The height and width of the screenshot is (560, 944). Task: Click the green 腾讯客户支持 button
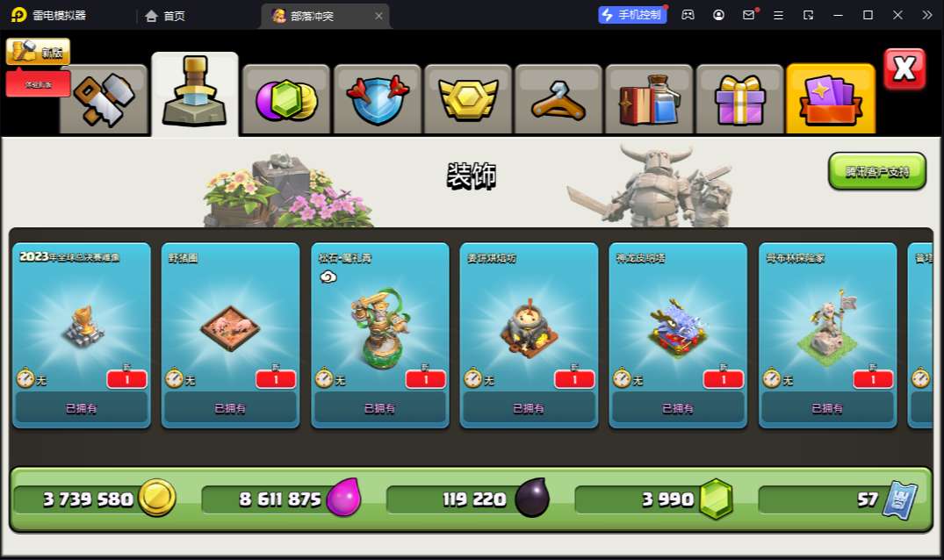tap(877, 171)
